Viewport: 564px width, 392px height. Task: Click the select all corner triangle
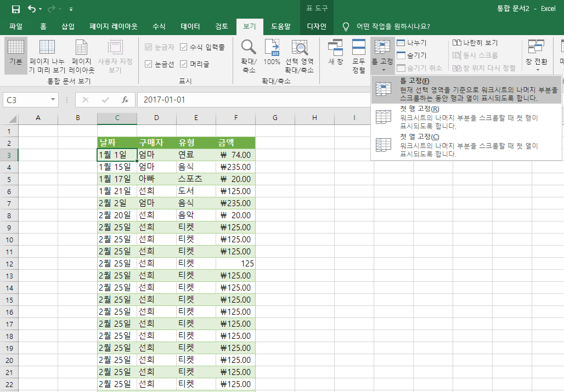pos(12,118)
